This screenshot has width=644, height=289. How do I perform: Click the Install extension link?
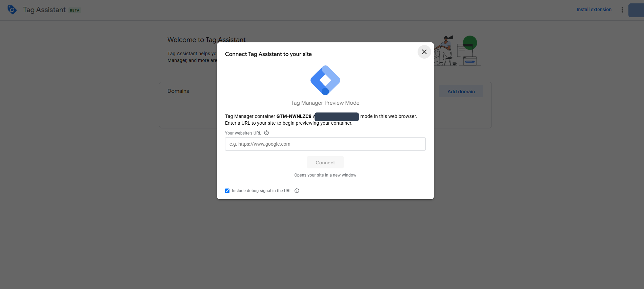[x=594, y=9]
